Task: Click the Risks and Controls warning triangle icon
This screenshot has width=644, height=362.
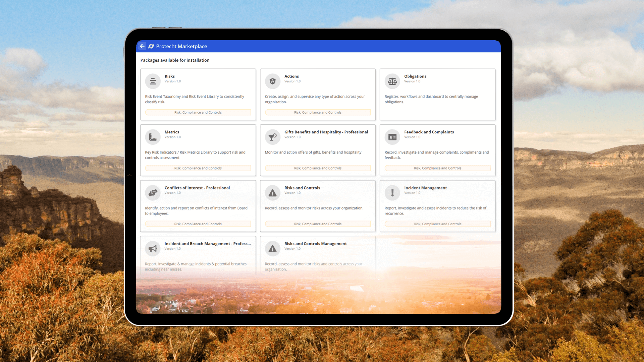Action: pyautogui.click(x=272, y=193)
